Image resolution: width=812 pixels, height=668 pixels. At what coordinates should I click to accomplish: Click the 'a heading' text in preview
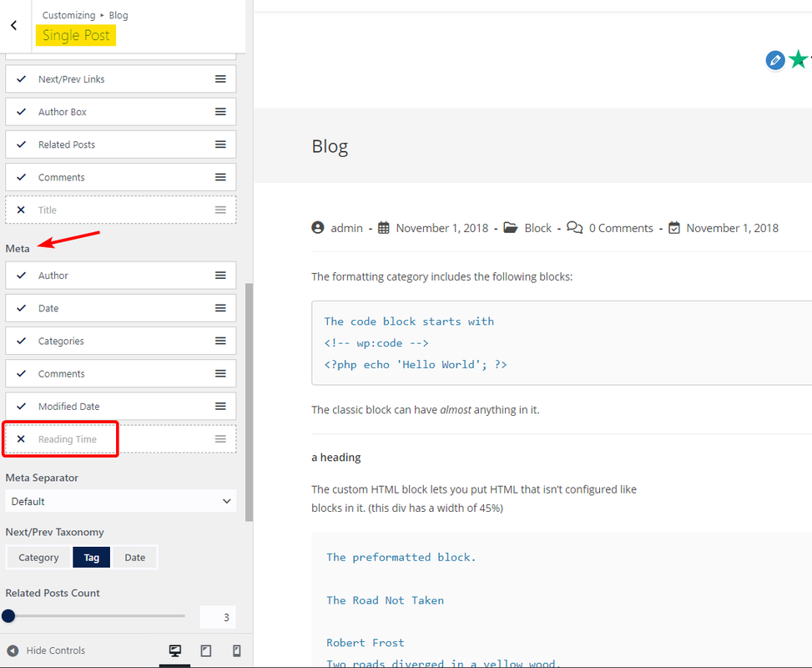coord(336,457)
